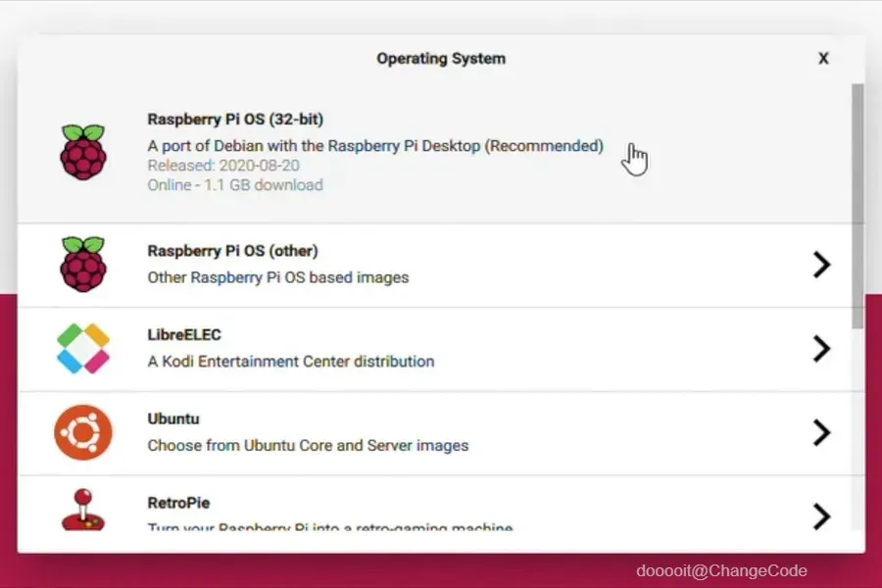This screenshot has height=588, width=882.
Task: Click the Raspberry Pi OS (32-bit) raspberry logo
Action: (x=83, y=152)
